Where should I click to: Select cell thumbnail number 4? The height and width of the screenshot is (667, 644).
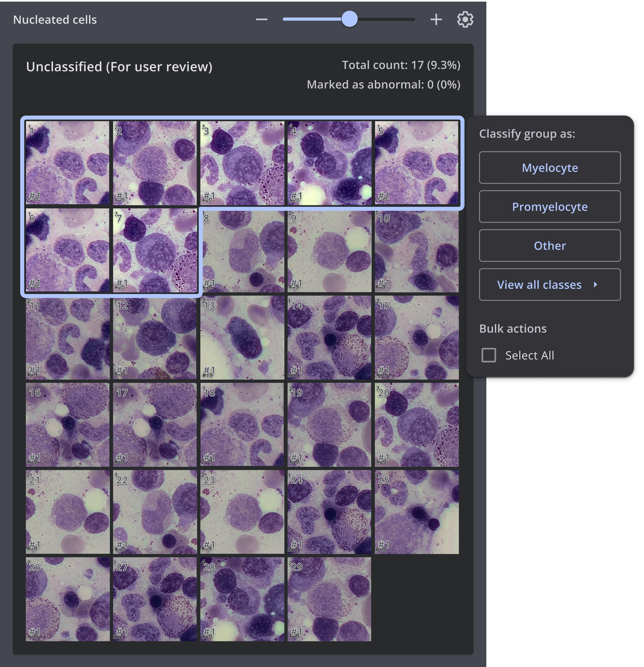click(x=329, y=163)
